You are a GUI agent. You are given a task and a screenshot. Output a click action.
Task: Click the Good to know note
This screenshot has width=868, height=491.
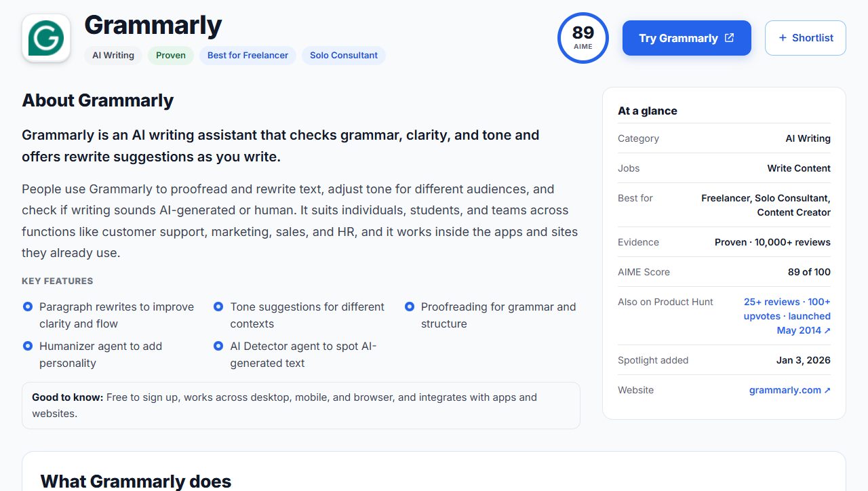(x=301, y=406)
